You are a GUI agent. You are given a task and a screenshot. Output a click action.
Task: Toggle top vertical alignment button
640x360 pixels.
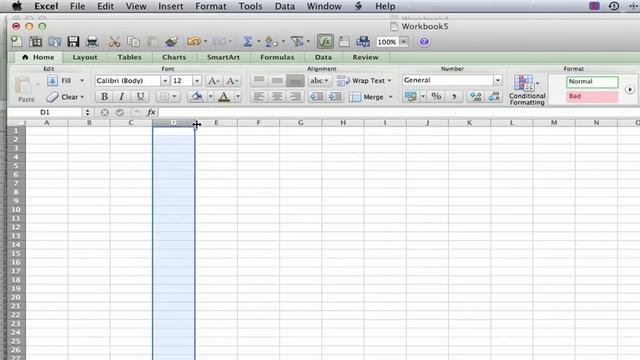pyautogui.click(x=259, y=80)
